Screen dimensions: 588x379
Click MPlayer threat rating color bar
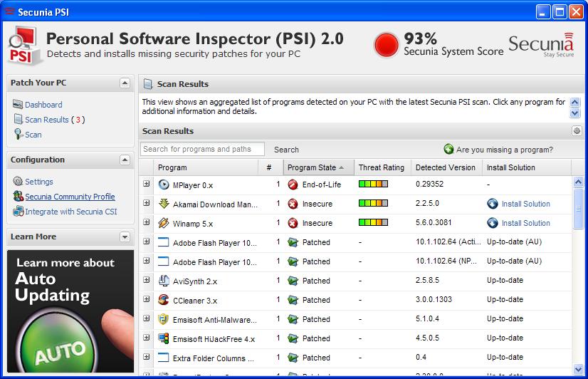click(x=373, y=185)
